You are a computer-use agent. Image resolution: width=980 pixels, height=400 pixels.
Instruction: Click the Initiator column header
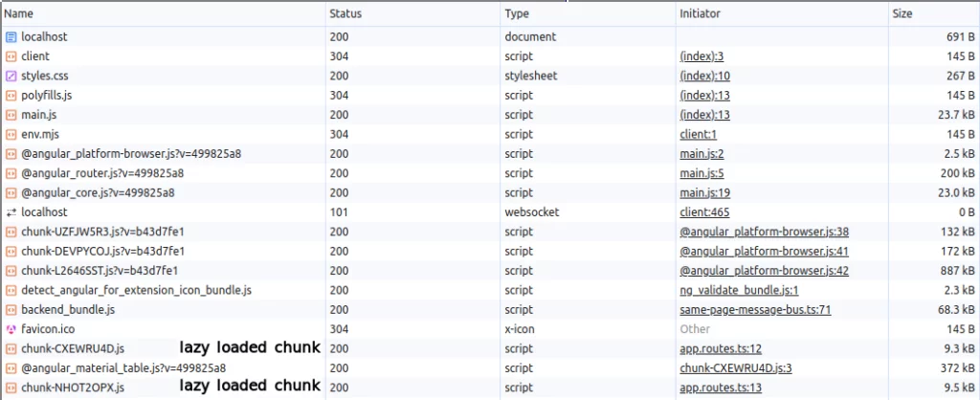[700, 14]
